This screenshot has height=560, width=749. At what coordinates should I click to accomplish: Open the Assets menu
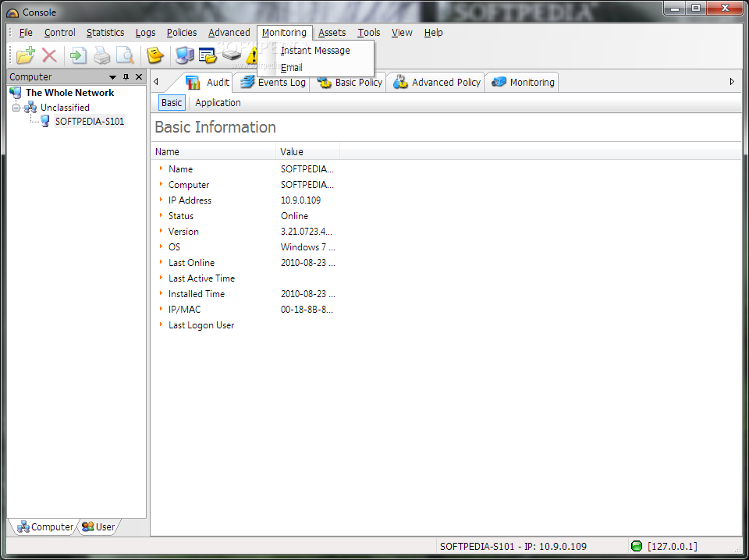[332, 33]
